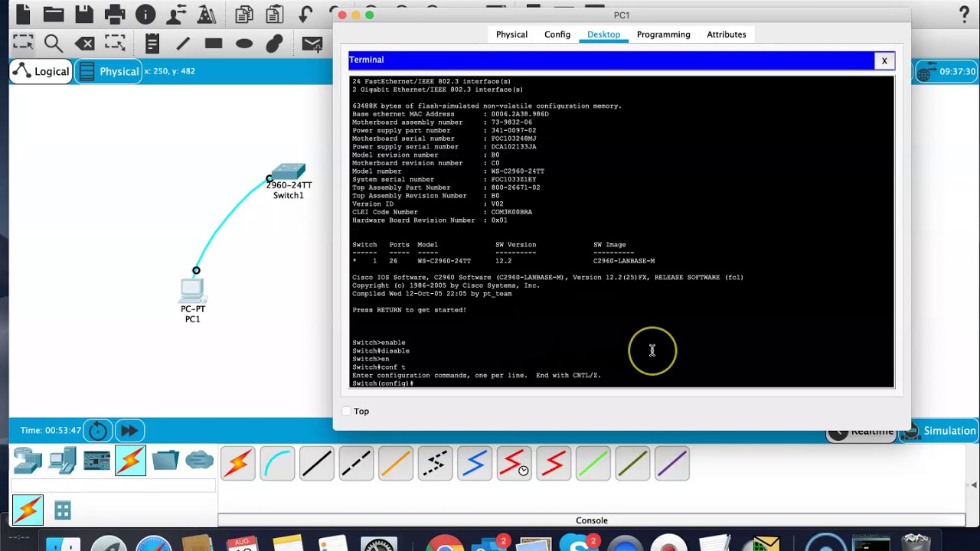The width and height of the screenshot is (980, 551).
Task: Choose the Connections lightning category
Action: click(130, 461)
